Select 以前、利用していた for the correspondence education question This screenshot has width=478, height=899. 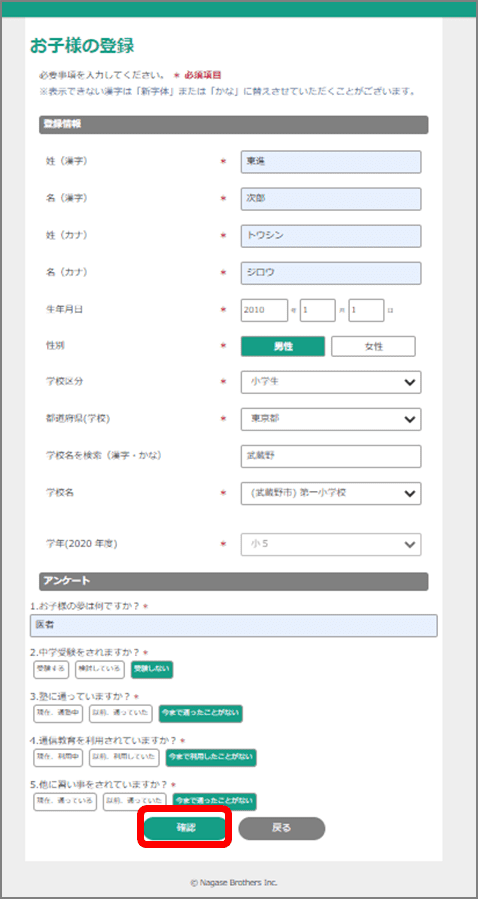tap(125, 757)
